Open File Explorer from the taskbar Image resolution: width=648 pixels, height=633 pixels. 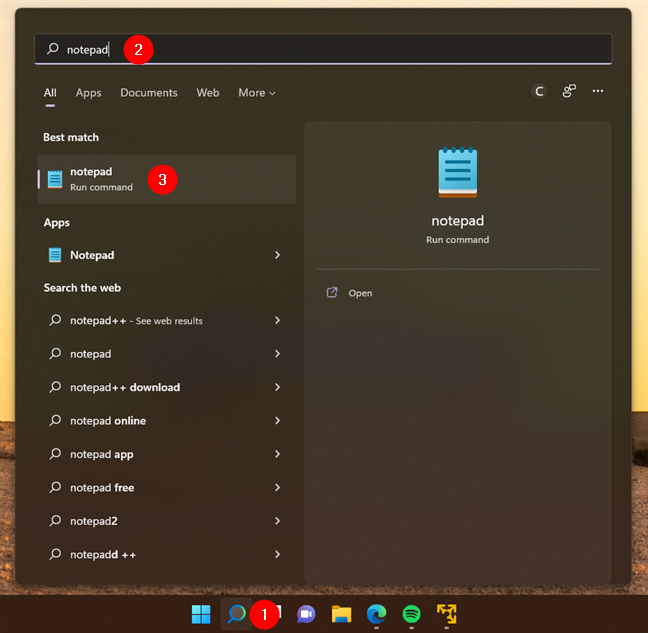tap(341, 614)
